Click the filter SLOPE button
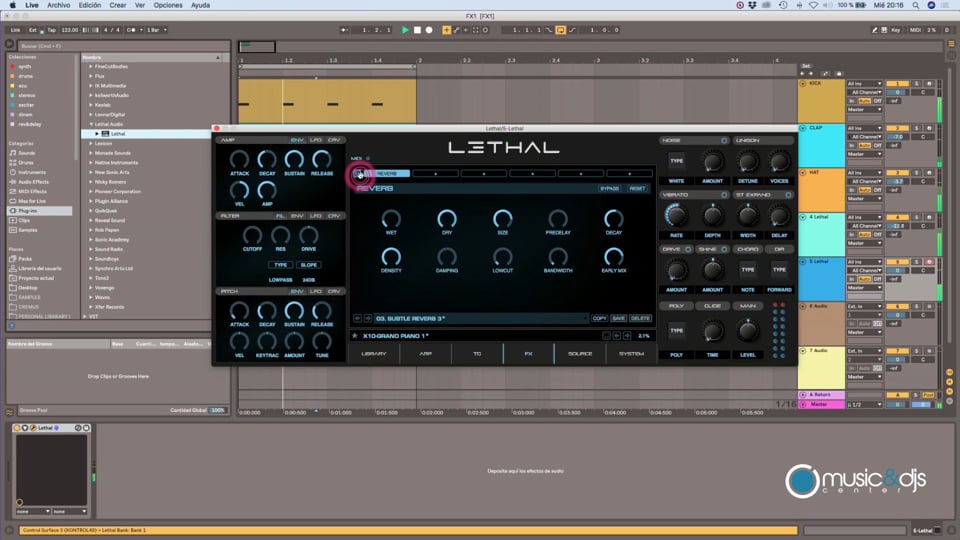This screenshot has height=540, width=960. (309, 265)
